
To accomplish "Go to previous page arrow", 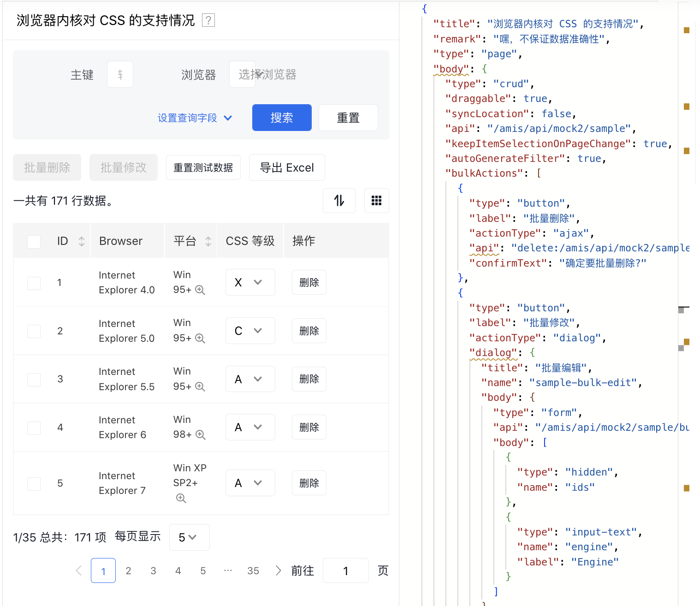I will [x=79, y=571].
